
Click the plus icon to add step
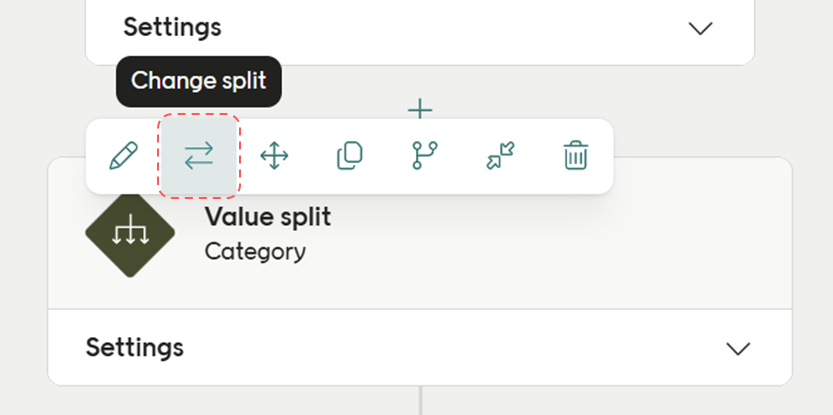[x=420, y=108]
